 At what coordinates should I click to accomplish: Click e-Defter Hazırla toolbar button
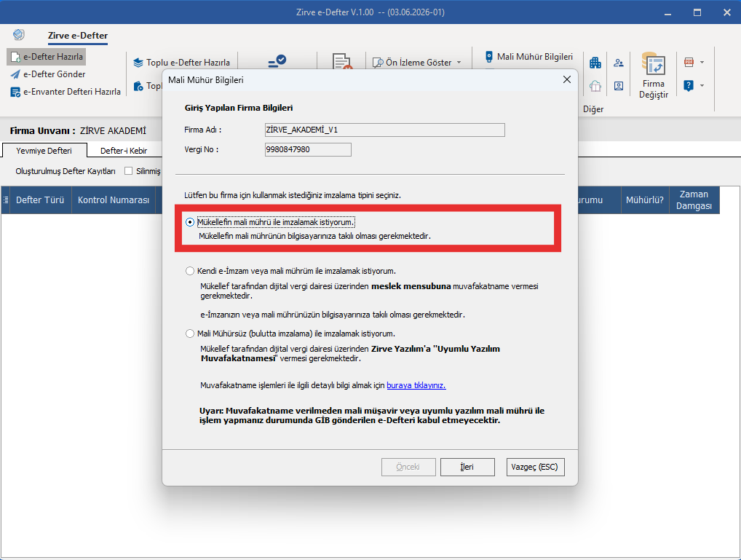47,57
